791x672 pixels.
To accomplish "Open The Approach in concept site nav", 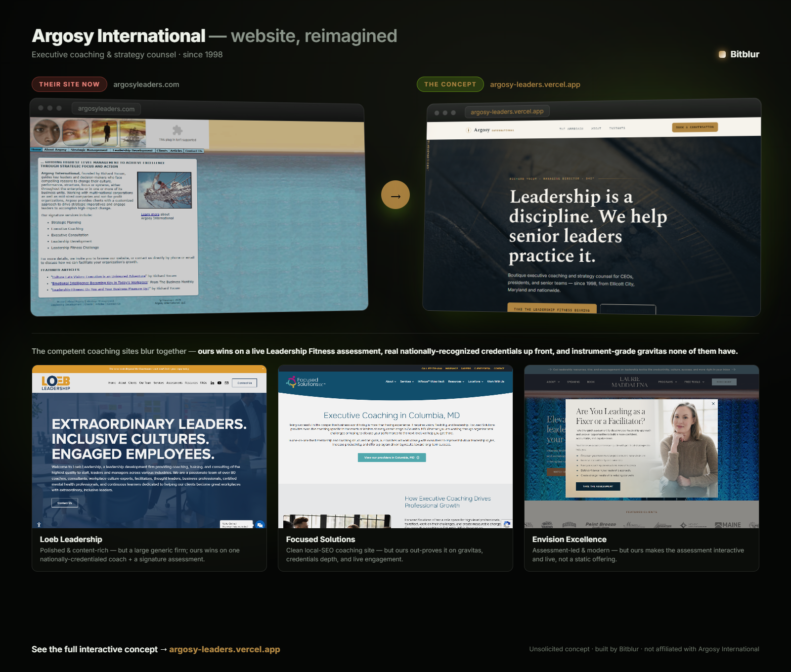I will (571, 128).
